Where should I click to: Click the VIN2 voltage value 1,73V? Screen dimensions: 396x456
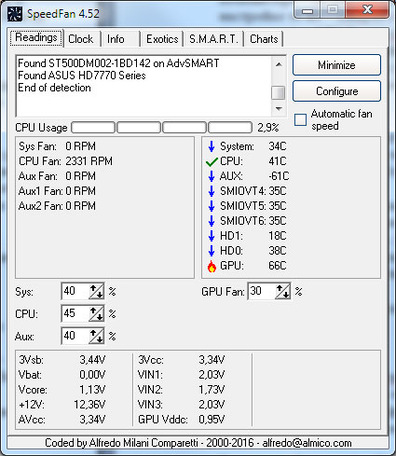point(212,390)
